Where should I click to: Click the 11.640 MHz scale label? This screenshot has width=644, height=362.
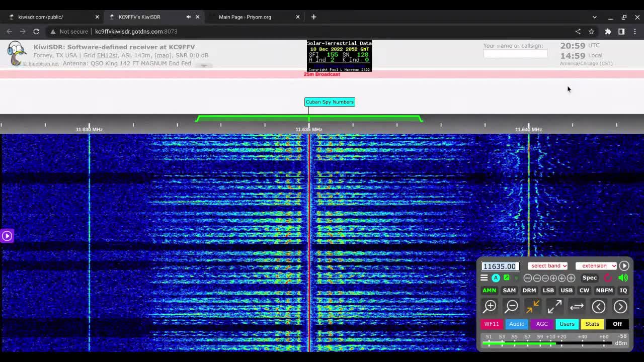click(528, 129)
